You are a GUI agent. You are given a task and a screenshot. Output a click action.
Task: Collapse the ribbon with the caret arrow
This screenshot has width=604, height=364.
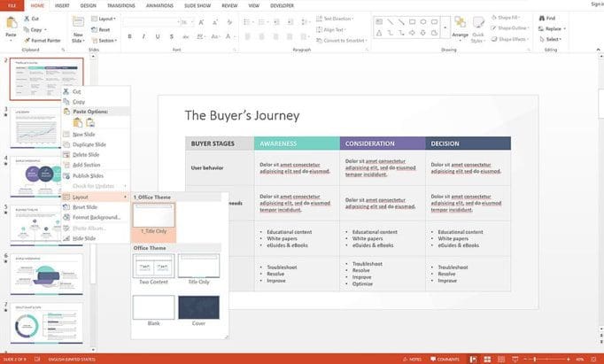(598, 50)
